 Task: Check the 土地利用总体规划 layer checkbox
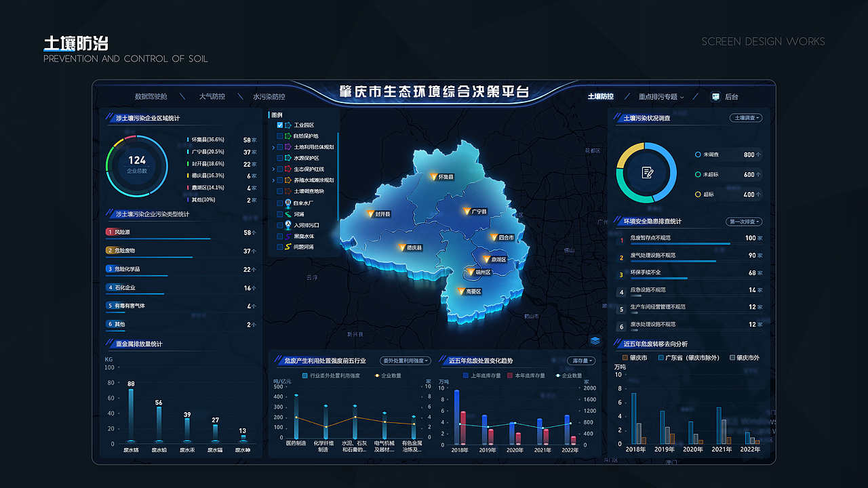[279, 147]
